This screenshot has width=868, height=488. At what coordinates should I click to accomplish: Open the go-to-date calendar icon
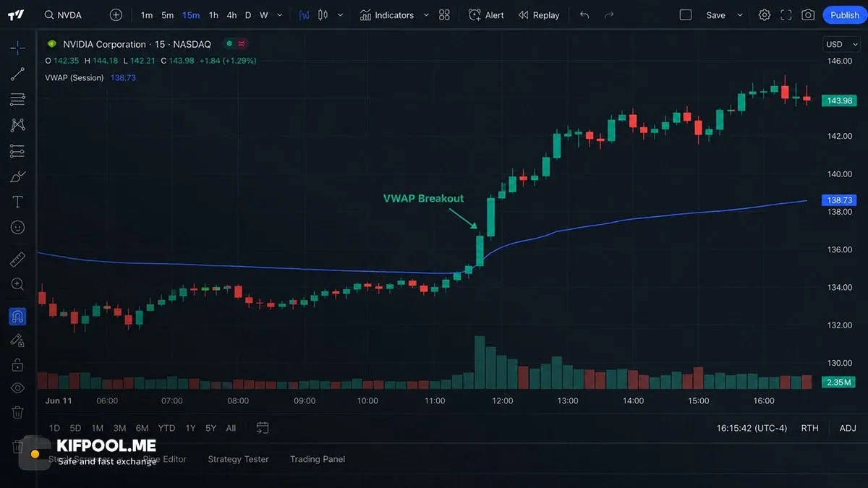click(263, 428)
